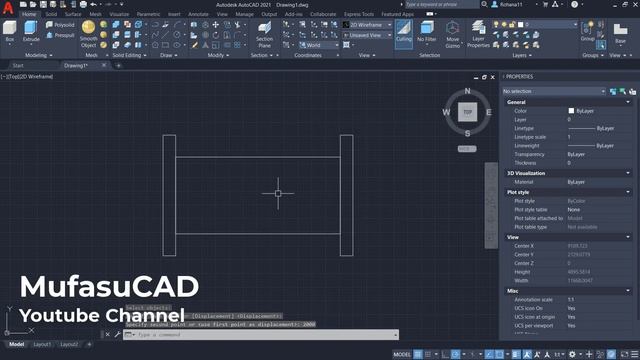Toggle object snap tracking in status bar
640x360 pixels.
489,354
